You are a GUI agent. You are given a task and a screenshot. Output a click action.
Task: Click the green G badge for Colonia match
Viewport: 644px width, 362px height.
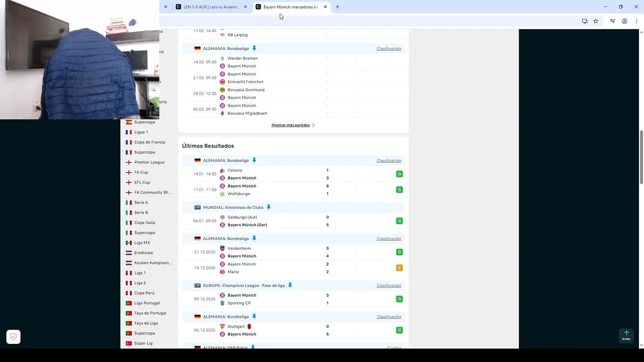(x=399, y=174)
